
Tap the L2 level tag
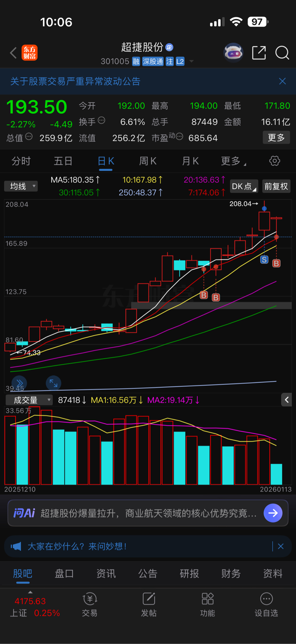pyautogui.click(x=180, y=61)
